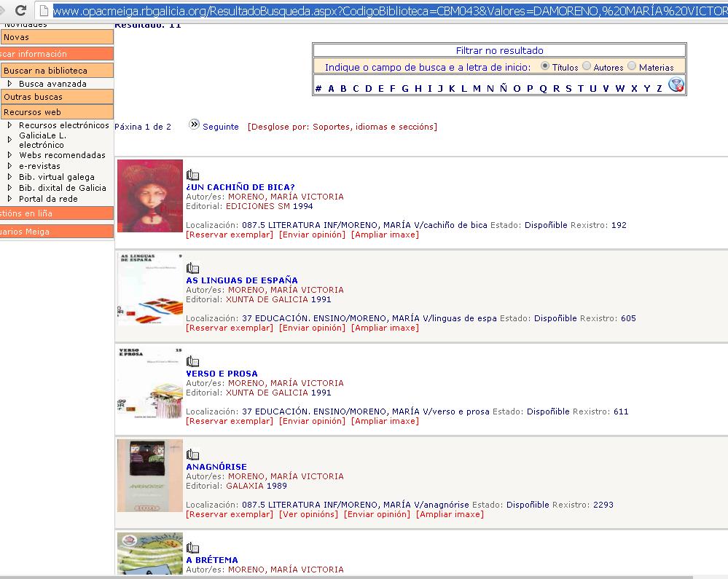Image resolution: width=728 pixels, height=579 pixels.
Task: Open Outras buscas menu
Action: [57, 97]
